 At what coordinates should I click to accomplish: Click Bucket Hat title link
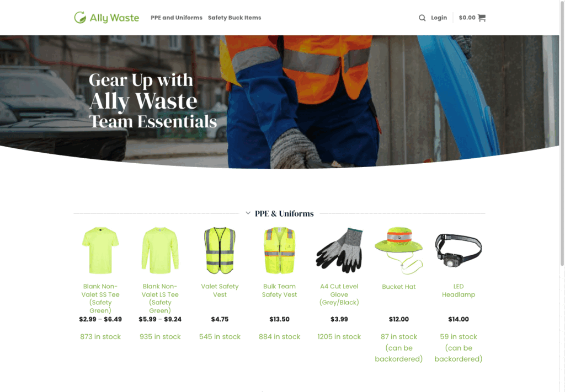(x=399, y=287)
